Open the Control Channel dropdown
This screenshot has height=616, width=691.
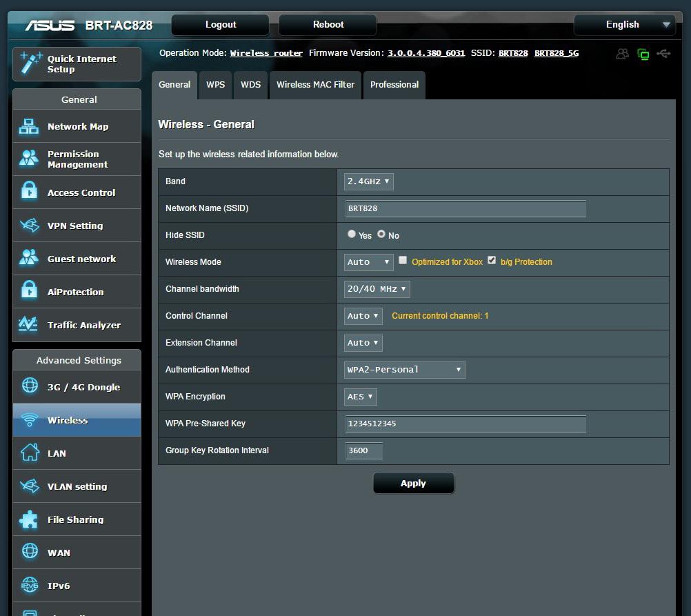coord(363,316)
